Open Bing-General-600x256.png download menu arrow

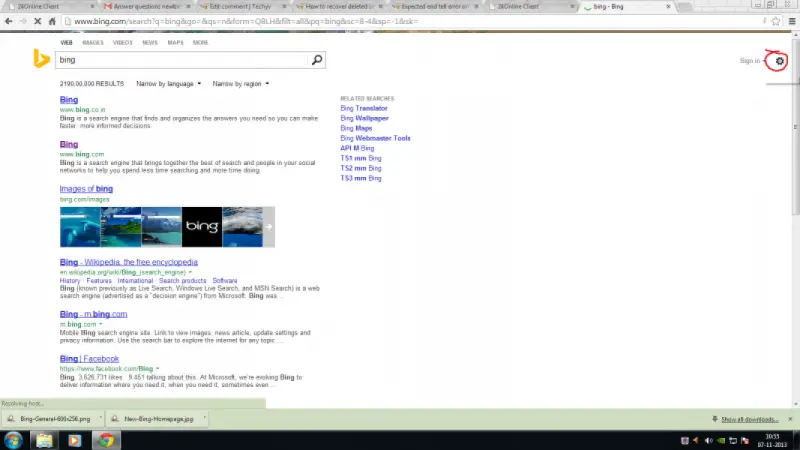tap(101, 418)
